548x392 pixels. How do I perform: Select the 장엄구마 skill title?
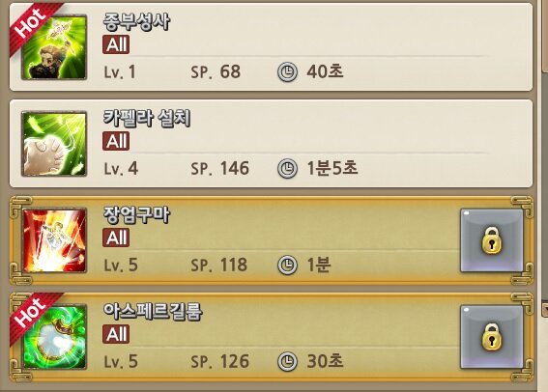[x=136, y=215]
